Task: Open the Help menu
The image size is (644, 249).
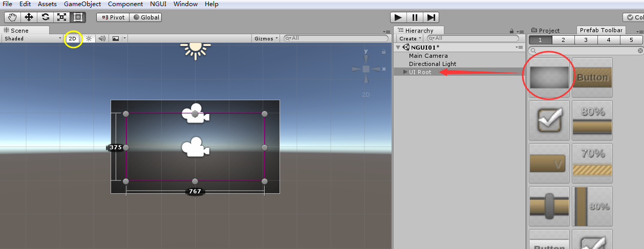Action: click(x=211, y=4)
